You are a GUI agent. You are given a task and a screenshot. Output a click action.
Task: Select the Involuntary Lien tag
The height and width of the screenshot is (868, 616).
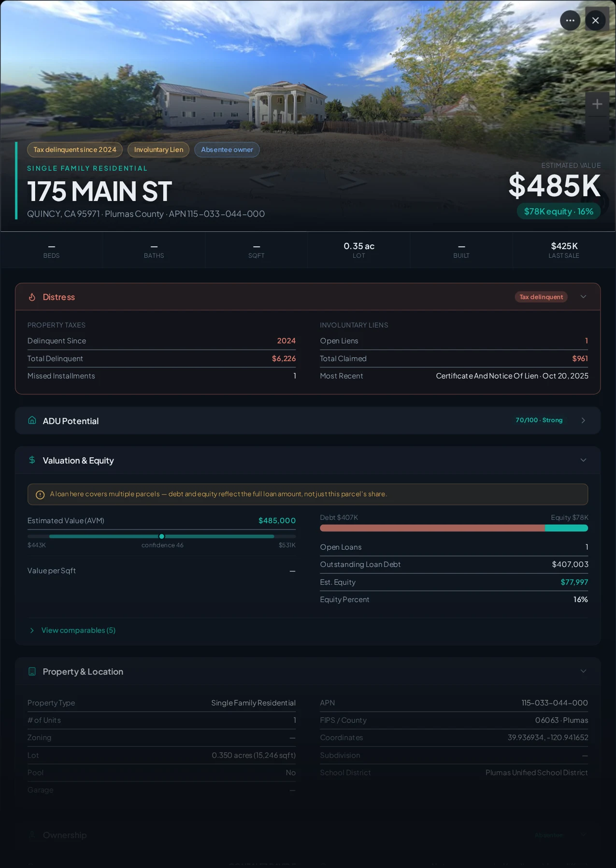pyautogui.click(x=158, y=150)
